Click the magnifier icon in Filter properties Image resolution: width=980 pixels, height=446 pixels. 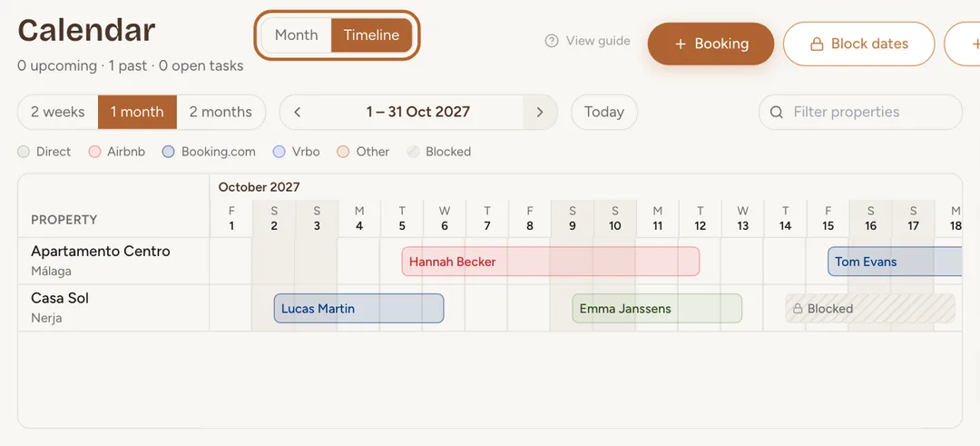[x=776, y=113]
